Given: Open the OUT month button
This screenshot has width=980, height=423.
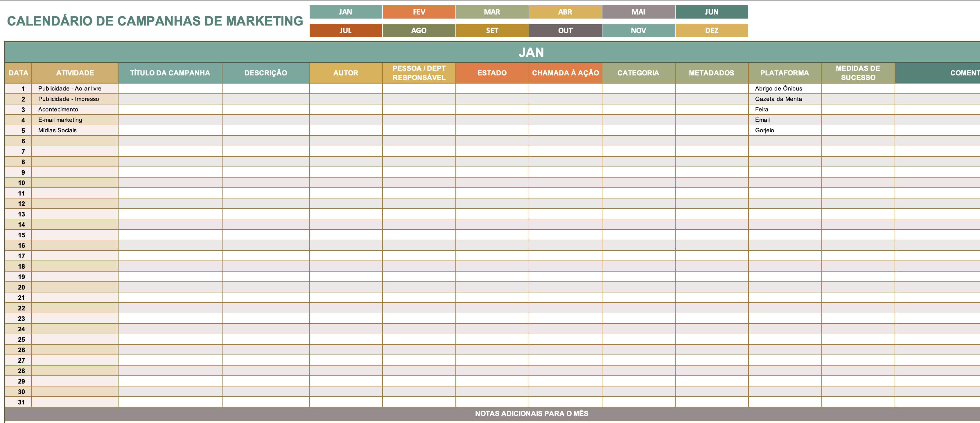Looking at the screenshot, I should 565,30.
